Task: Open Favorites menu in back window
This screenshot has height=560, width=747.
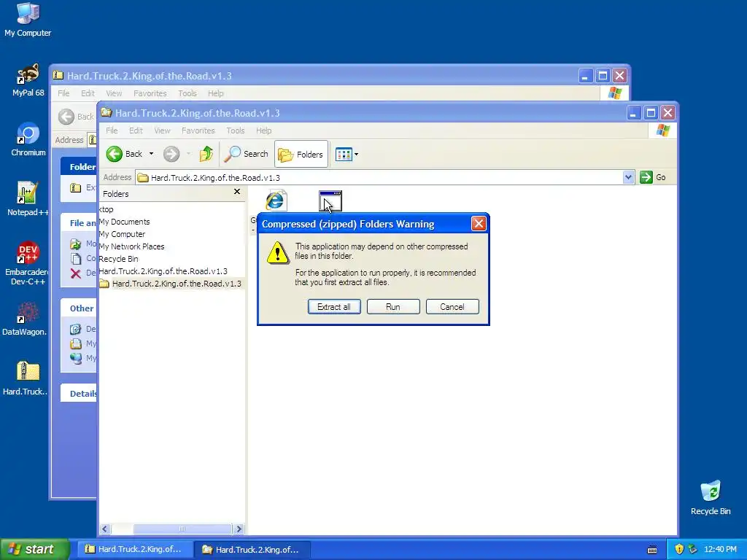Action: click(x=150, y=93)
